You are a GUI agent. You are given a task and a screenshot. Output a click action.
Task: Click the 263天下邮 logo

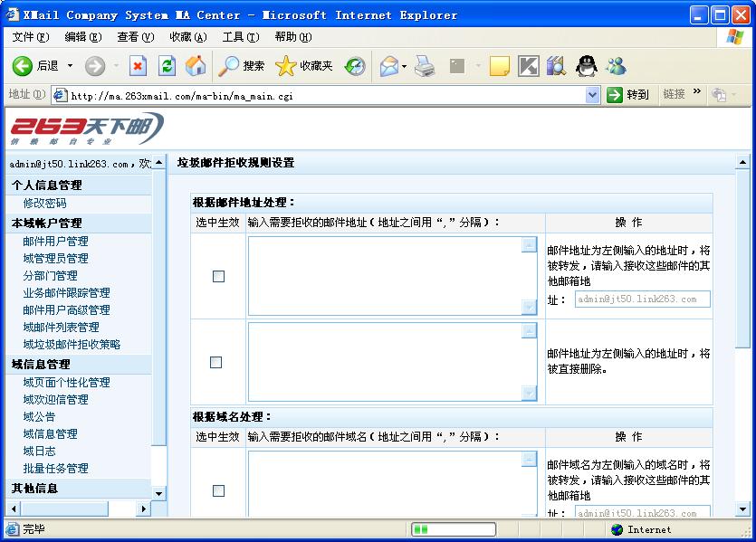click(x=87, y=128)
